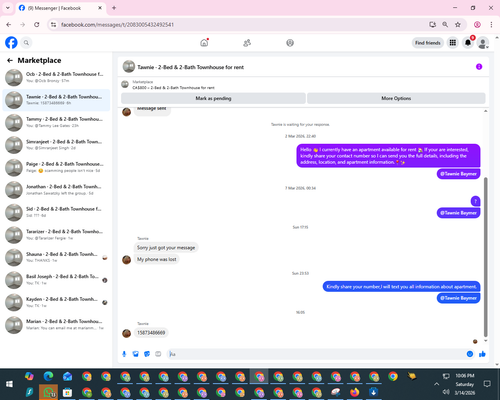Bookmark this page with star icon
This screenshot has width=500, height=400.
click(458, 25)
